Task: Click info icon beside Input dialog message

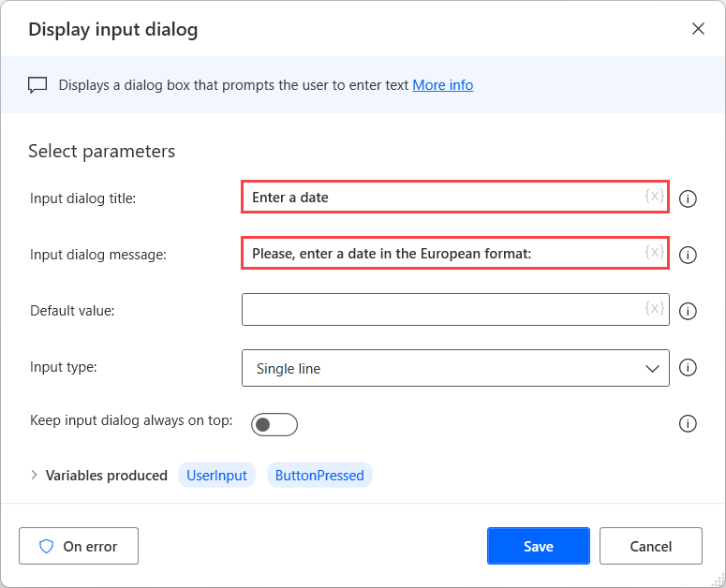Action: click(688, 255)
